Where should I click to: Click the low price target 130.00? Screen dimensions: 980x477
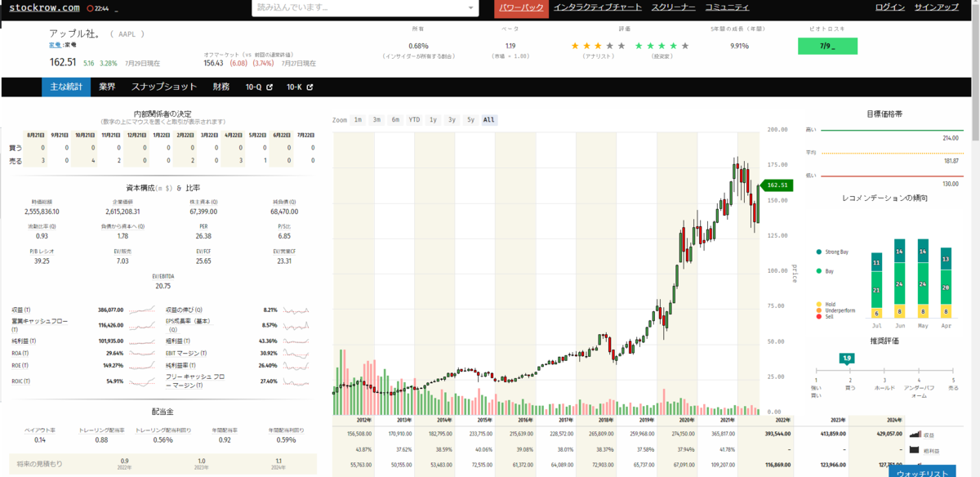(951, 184)
